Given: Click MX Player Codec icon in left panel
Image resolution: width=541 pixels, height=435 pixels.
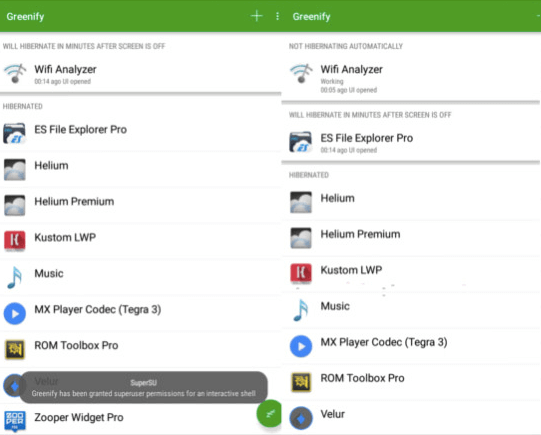Looking at the screenshot, I should [14, 313].
